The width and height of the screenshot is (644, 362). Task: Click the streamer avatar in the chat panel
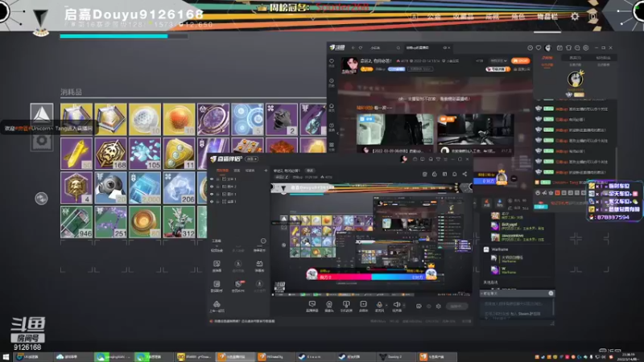(x=576, y=79)
